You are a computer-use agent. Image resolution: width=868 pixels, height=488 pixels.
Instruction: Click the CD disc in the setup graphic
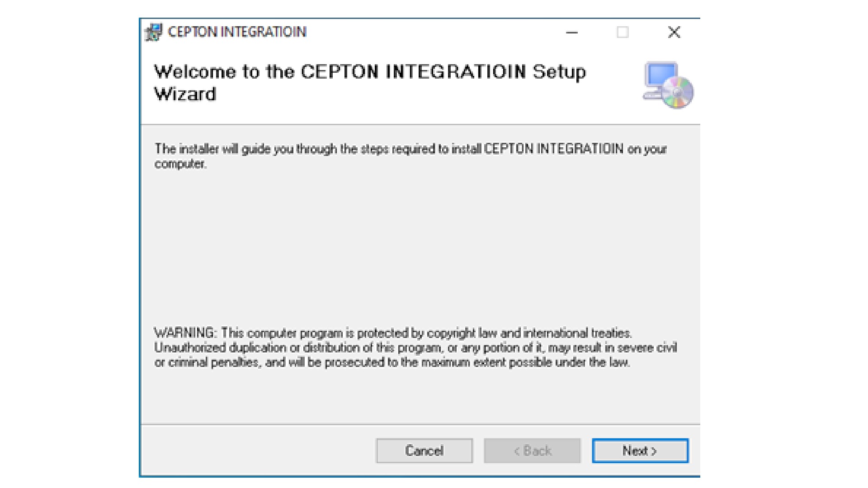tap(678, 93)
